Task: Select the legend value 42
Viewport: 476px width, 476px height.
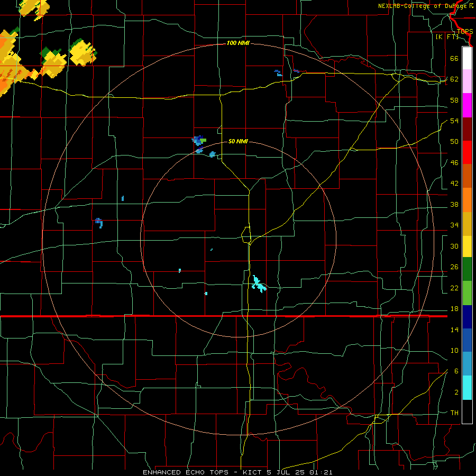Action: point(454,184)
